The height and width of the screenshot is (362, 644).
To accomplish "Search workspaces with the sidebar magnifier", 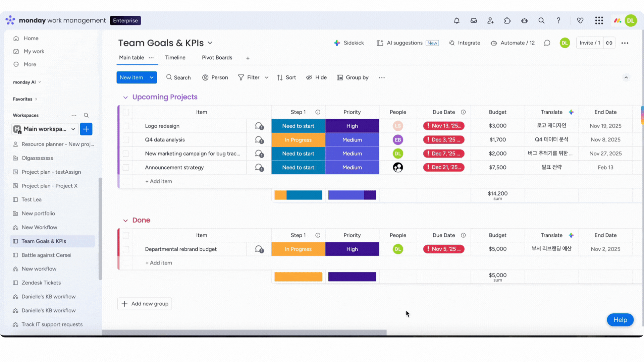I will point(86,115).
